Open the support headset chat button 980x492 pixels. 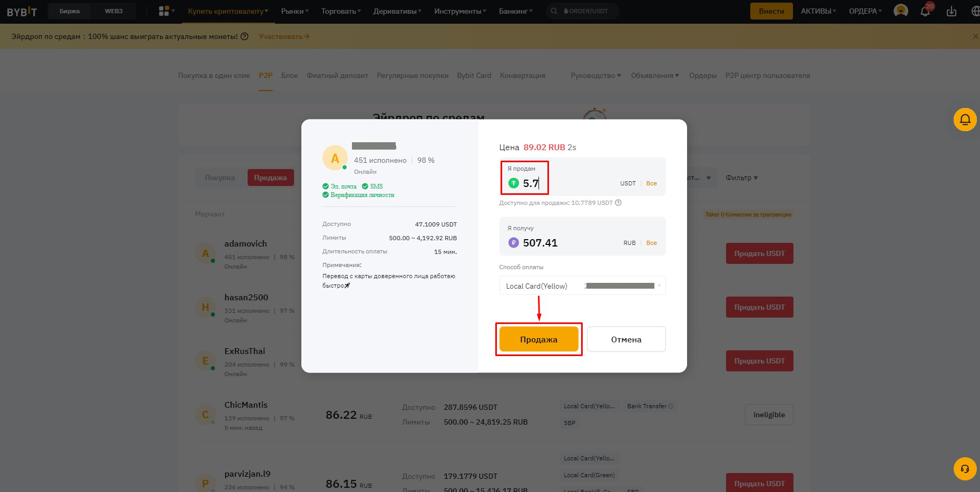click(965, 469)
